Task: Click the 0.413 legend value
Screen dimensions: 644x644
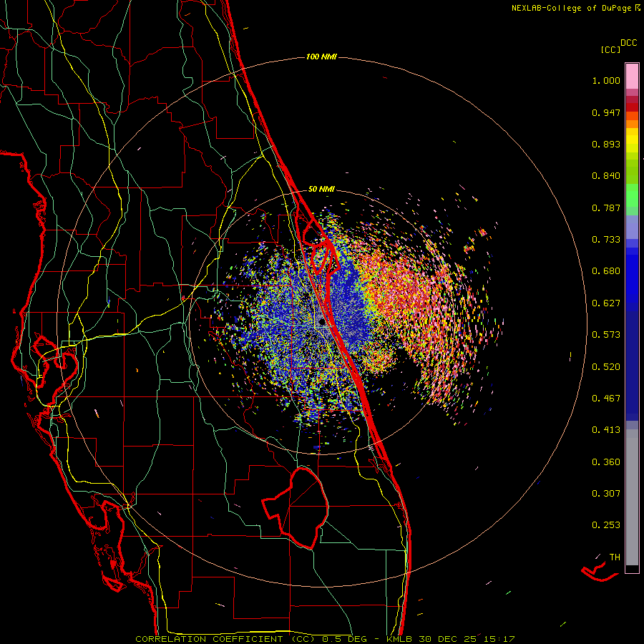Action: pyautogui.click(x=606, y=430)
